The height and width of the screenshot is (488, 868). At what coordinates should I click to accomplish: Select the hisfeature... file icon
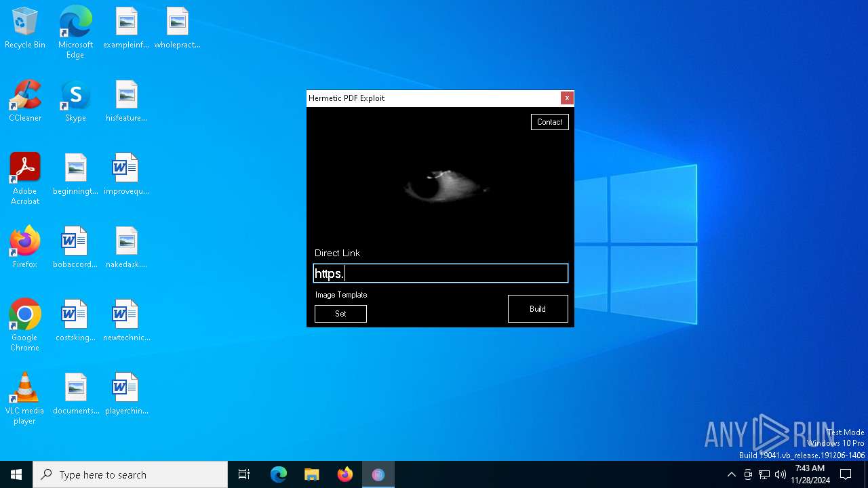(126, 102)
